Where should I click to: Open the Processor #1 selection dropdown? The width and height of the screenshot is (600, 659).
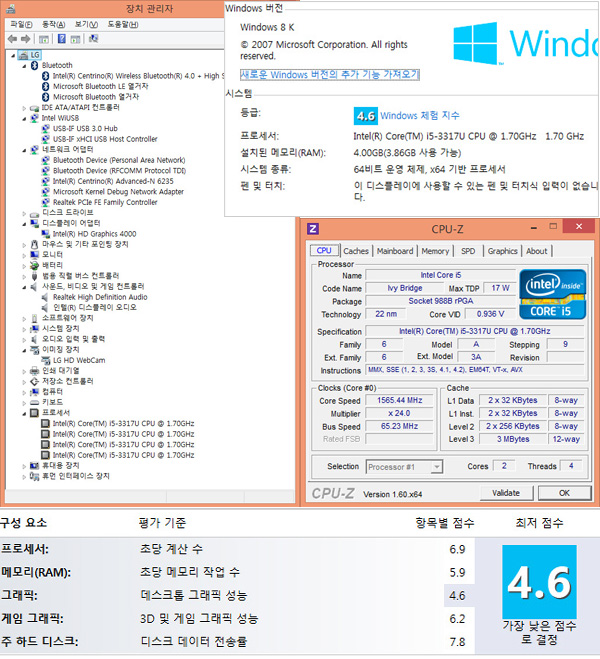[437, 467]
